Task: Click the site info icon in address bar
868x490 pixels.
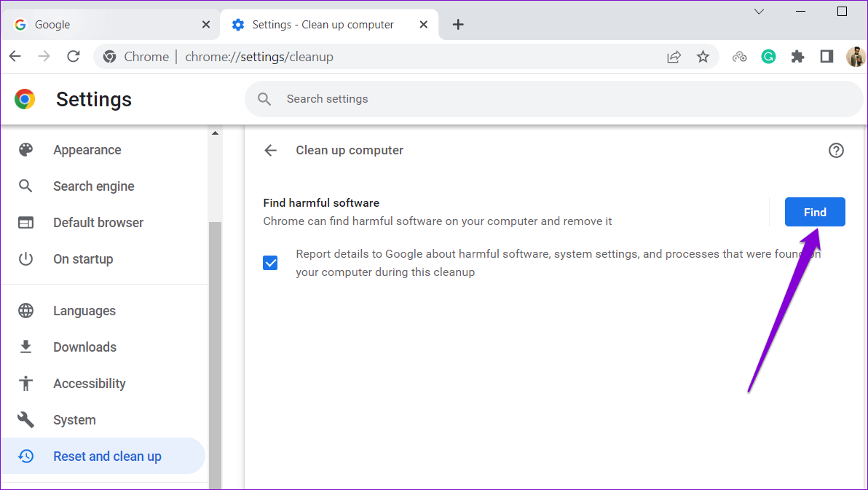Action: pyautogui.click(x=109, y=56)
